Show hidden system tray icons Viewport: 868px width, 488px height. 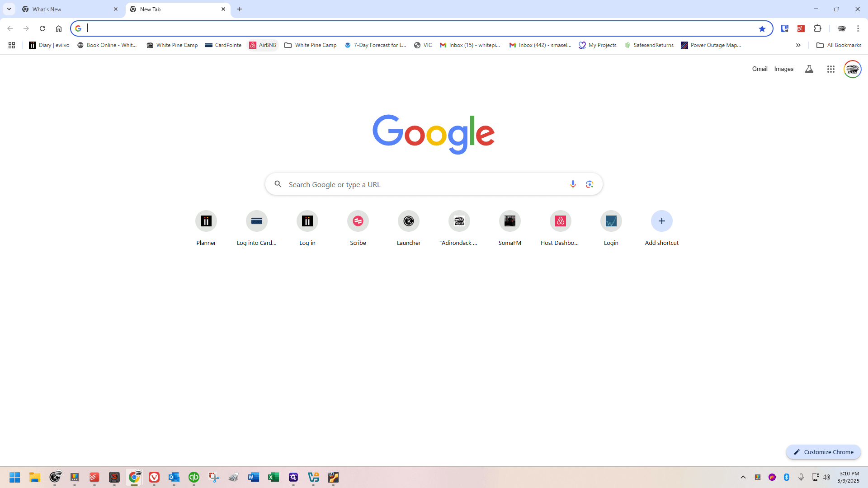pyautogui.click(x=743, y=477)
